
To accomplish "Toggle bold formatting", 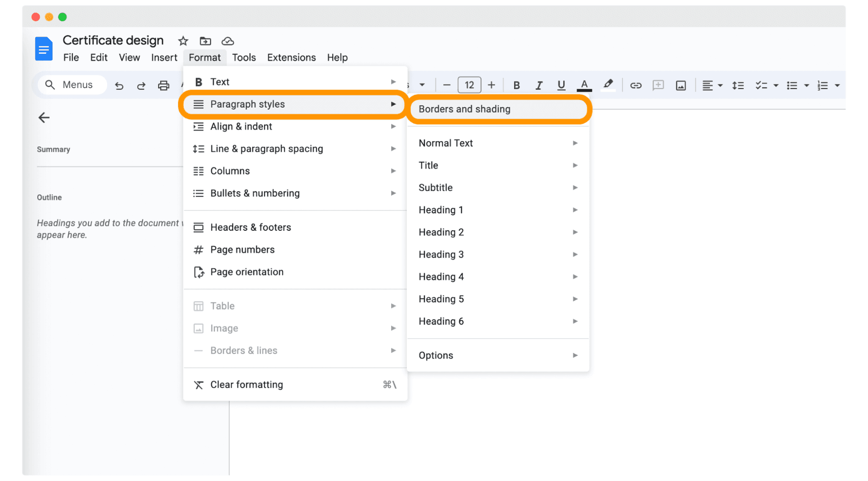I will point(516,85).
